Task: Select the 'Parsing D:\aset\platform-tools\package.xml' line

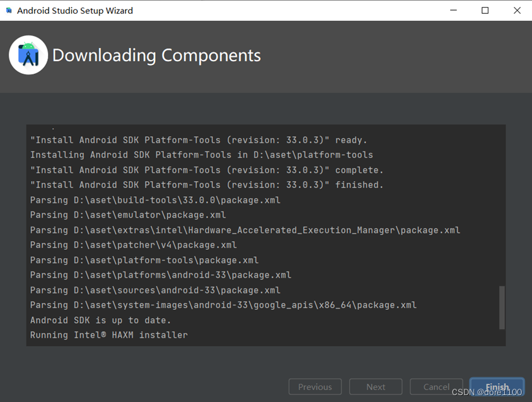Action: click(x=144, y=260)
